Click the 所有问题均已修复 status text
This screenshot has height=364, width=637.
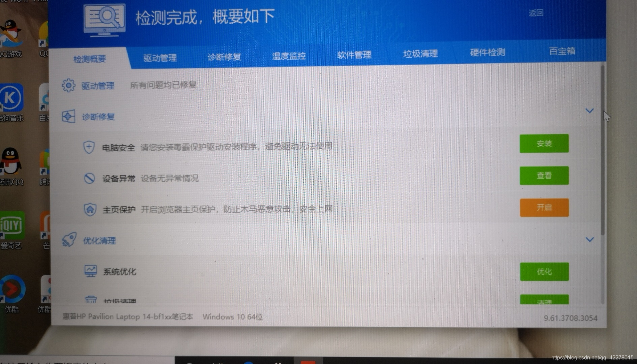pos(163,85)
